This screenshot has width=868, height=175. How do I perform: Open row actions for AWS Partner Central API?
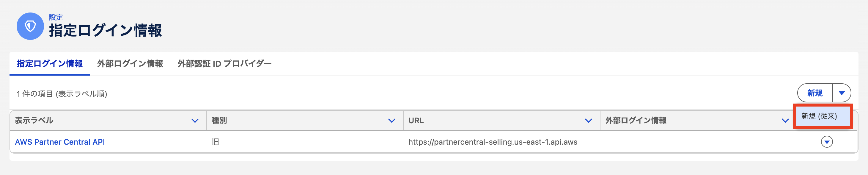click(827, 142)
